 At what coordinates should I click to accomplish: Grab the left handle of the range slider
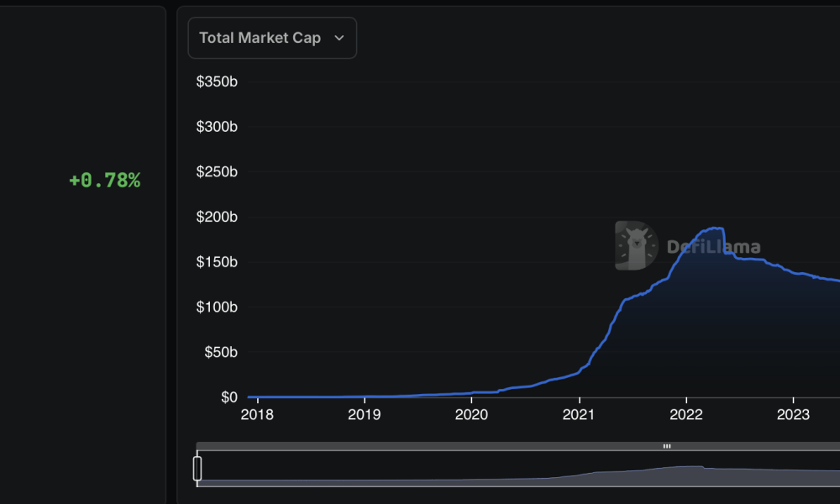197,468
